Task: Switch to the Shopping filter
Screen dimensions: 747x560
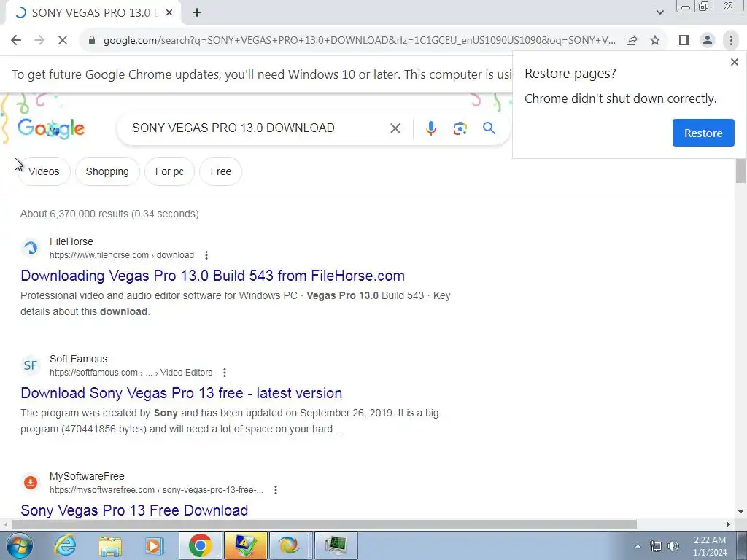Action: click(x=107, y=171)
